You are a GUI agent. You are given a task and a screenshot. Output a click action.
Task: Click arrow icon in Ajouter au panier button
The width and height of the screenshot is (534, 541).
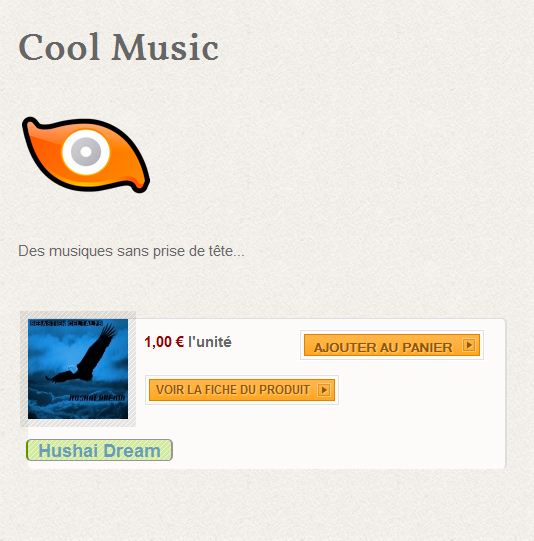(469, 345)
